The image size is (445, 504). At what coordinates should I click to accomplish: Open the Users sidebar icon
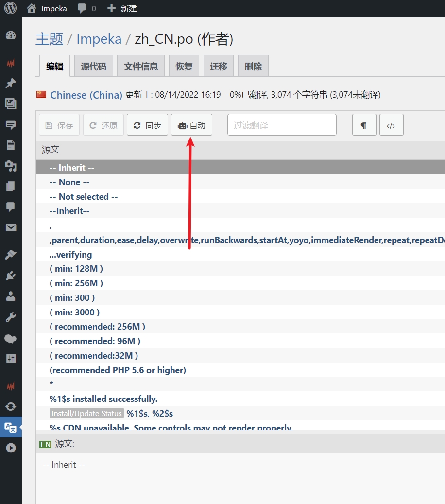(x=11, y=296)
